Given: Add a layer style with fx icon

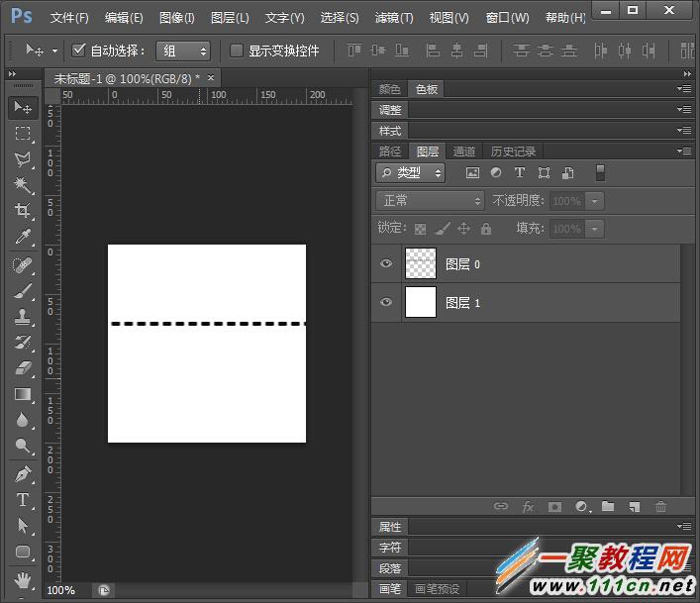Looking at the screenshot, I should pos(528,507).
